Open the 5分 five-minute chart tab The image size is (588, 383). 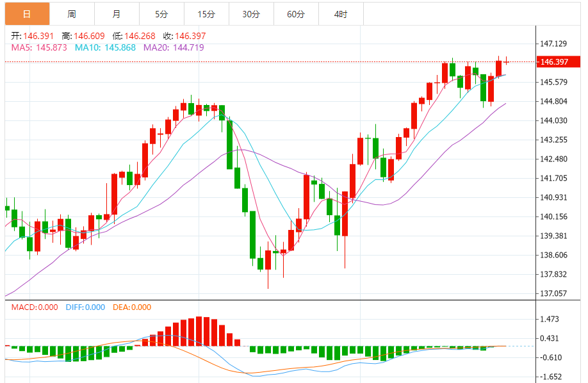[161, 14]
